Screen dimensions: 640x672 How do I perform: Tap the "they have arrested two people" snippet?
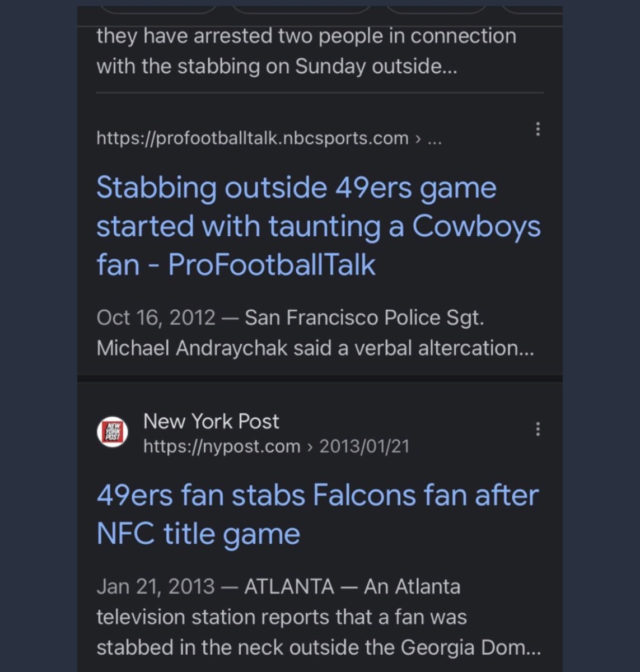[306, 36]
